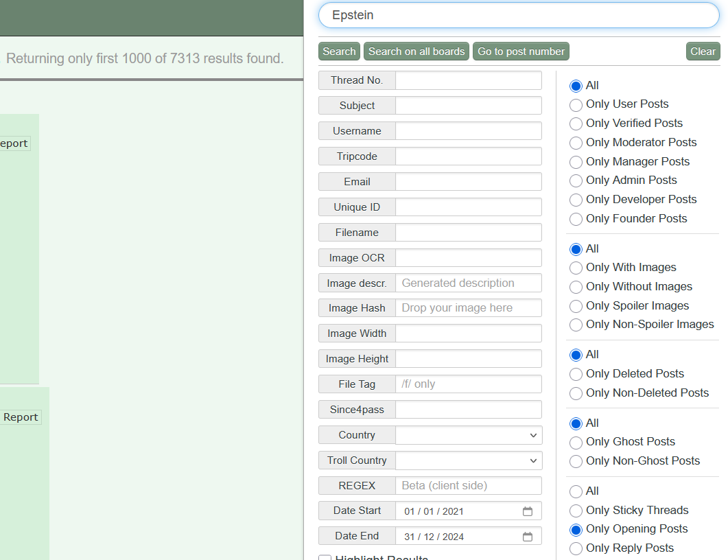Click the Tripcode input field
728x560 pixels.
pyautogui.click(x=469, y=156)
